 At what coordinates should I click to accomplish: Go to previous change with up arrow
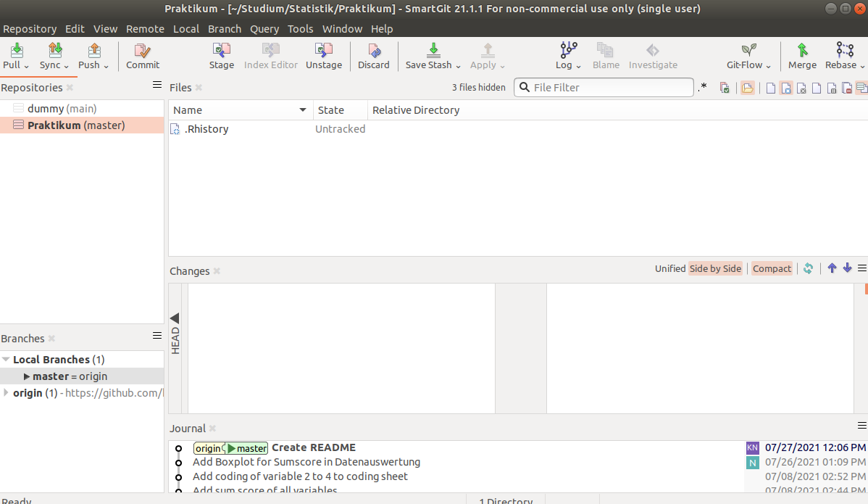832,268
